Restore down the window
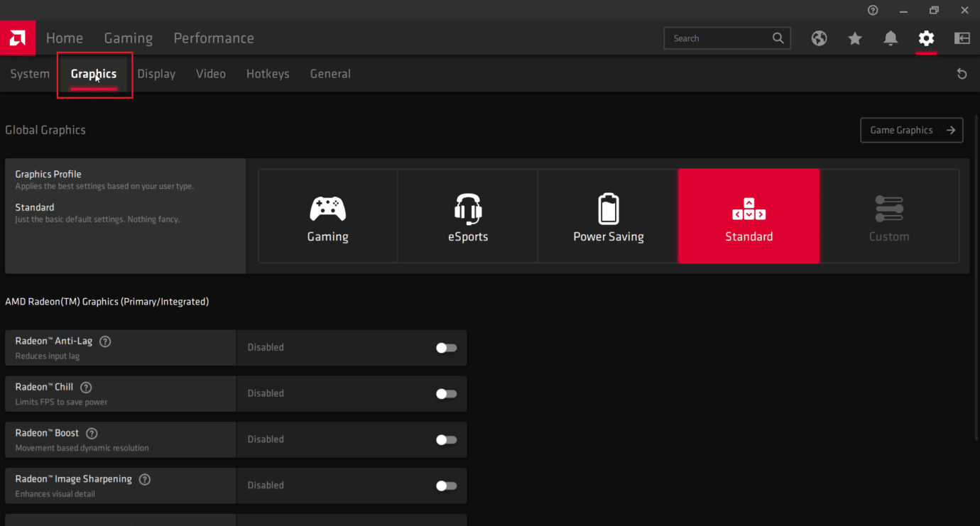This screenshot has width=980, height=526. pos(934,10)
